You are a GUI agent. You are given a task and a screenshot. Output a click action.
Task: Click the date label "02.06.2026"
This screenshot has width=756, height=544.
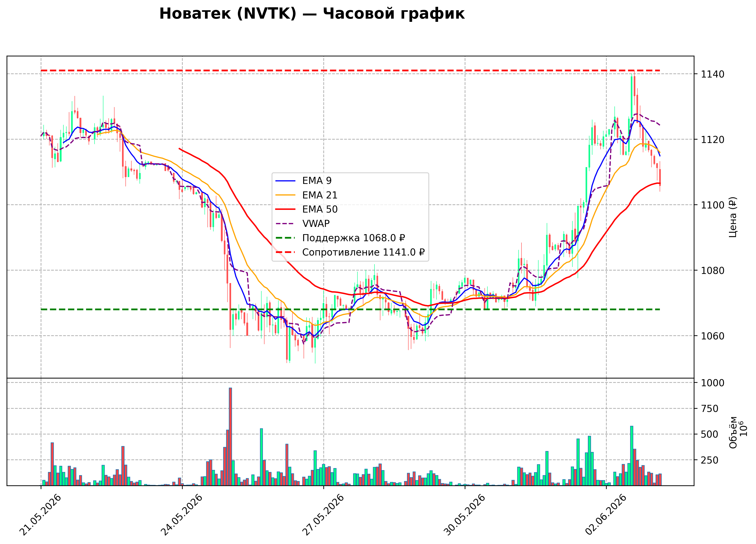click(x=606, y=515)
